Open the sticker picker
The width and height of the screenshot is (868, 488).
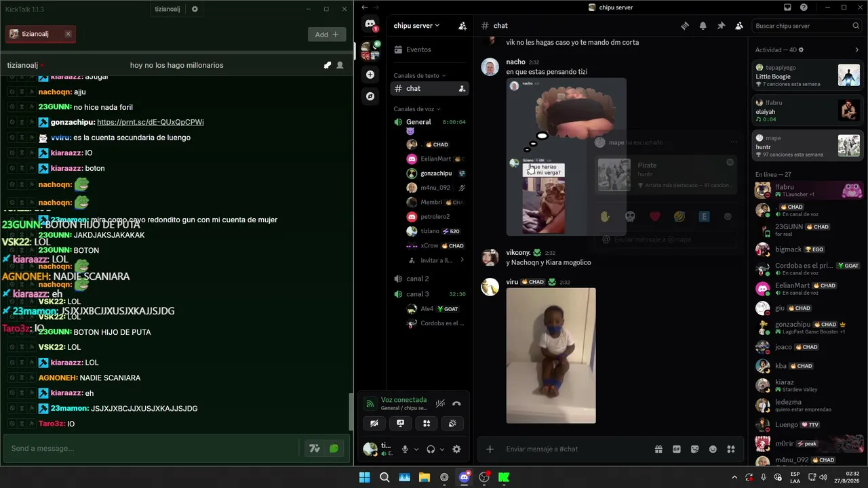695,449
